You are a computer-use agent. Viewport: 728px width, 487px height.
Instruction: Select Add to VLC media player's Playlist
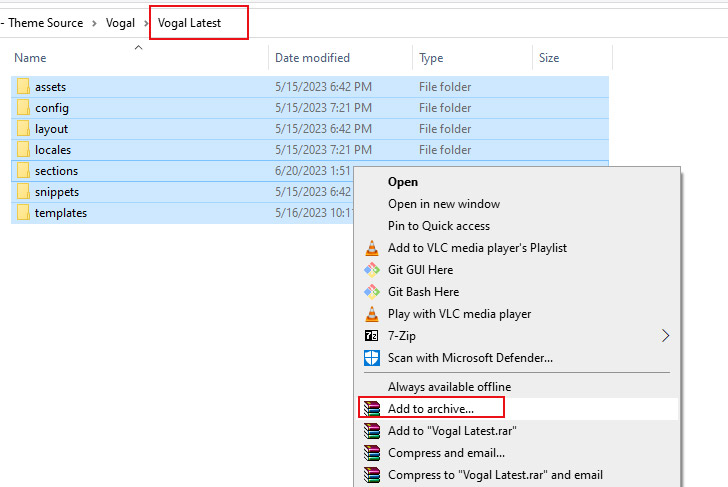click(477, 248)
